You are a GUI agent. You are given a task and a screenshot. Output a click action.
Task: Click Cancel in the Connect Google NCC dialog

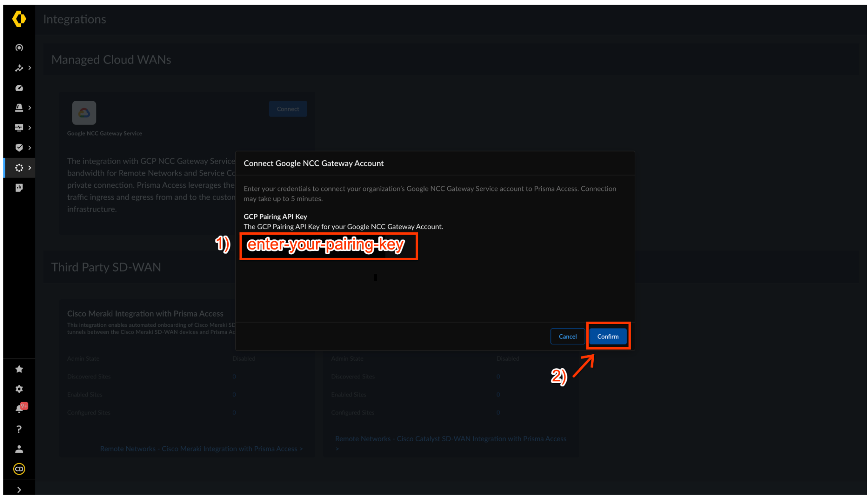click(x=568, y=336)
